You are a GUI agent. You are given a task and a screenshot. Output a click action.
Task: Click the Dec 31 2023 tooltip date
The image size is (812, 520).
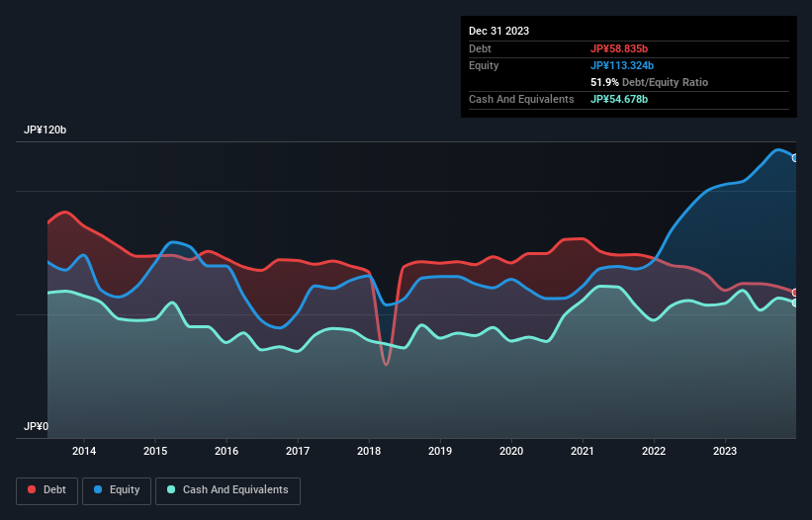[x=498, y=31]
